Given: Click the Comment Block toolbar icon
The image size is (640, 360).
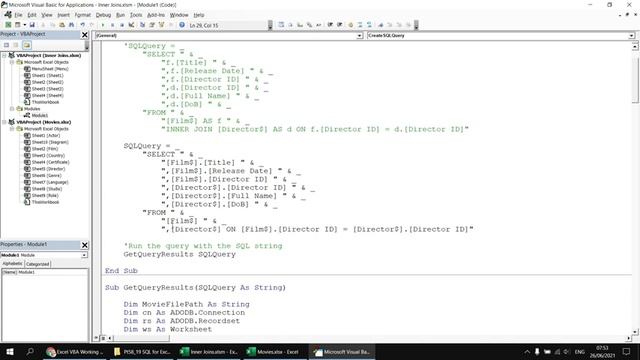Looking at the screenshot, I should [x=360, y=25].
